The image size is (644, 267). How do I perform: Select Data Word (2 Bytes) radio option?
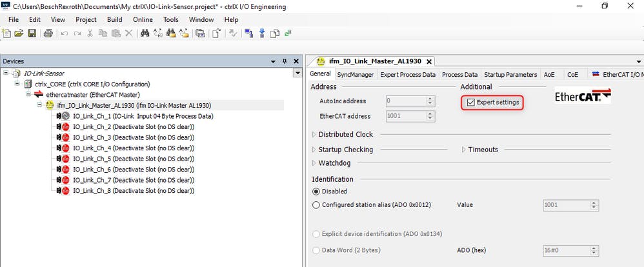(316, 250)
